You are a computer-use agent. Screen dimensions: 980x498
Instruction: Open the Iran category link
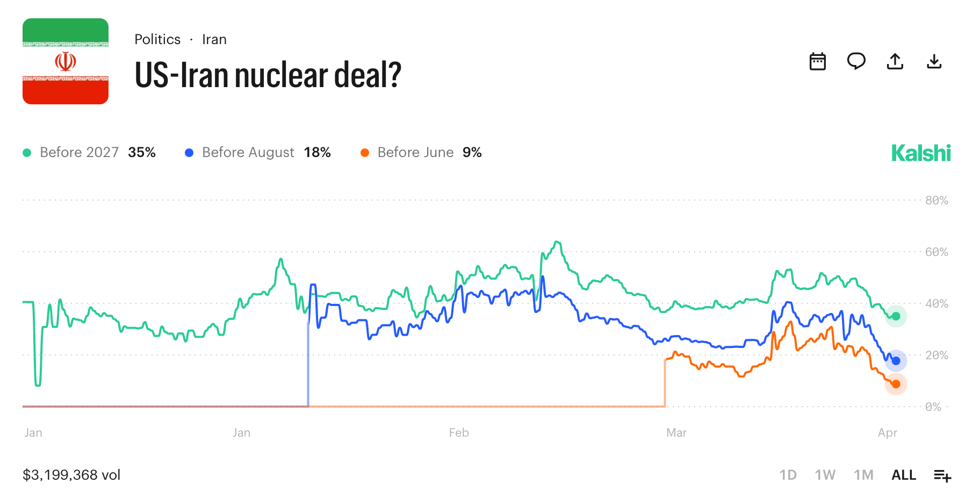[x=214, y=40]
